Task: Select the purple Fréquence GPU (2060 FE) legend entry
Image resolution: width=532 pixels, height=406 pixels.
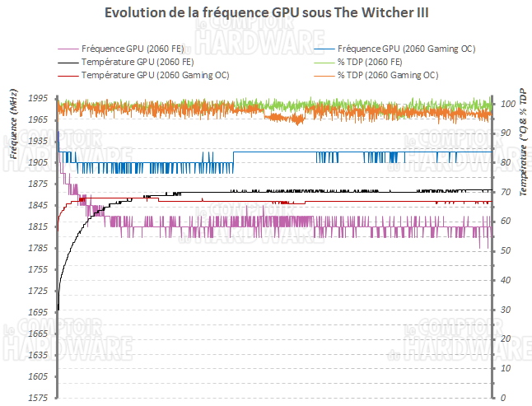Action: point(133,49)
